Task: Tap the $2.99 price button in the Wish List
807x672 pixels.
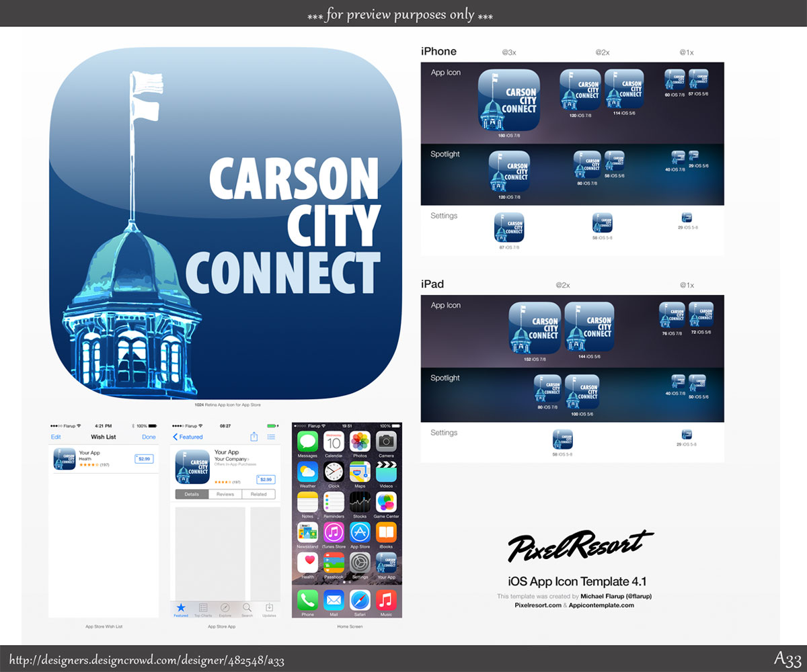Action: click(145, 459)
